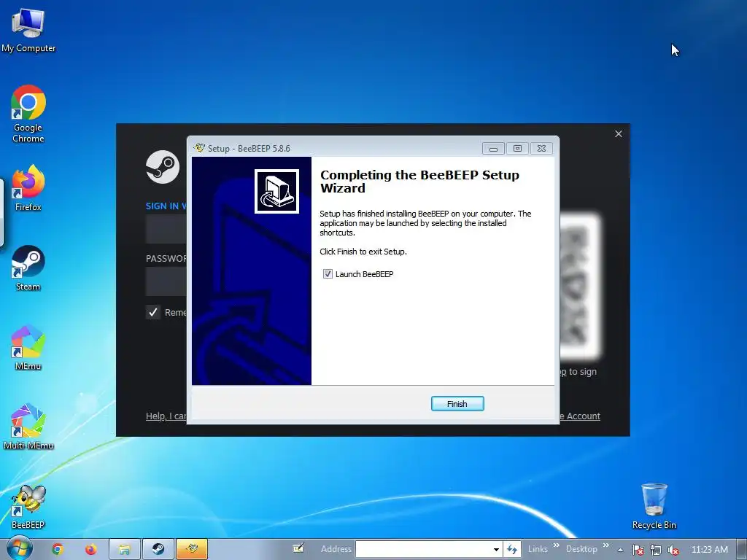Close the Steam sign-in window

pos(619,134)
